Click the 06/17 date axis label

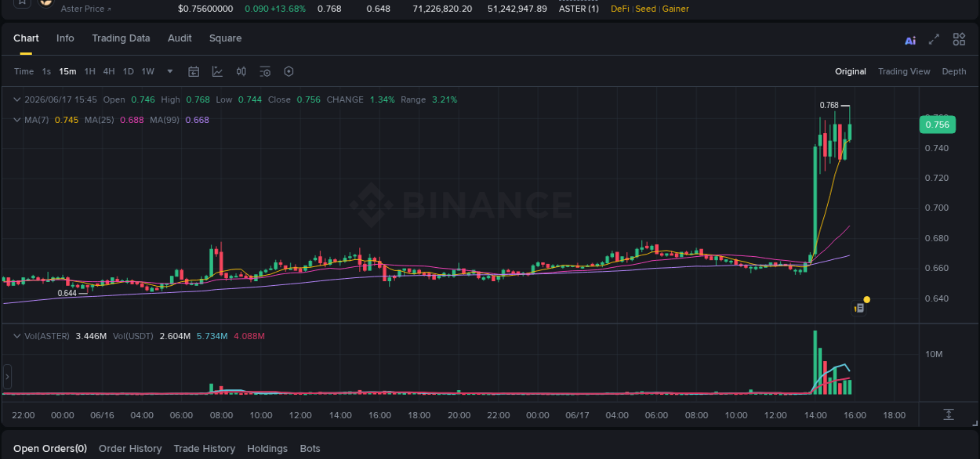[x=577, y=415]
